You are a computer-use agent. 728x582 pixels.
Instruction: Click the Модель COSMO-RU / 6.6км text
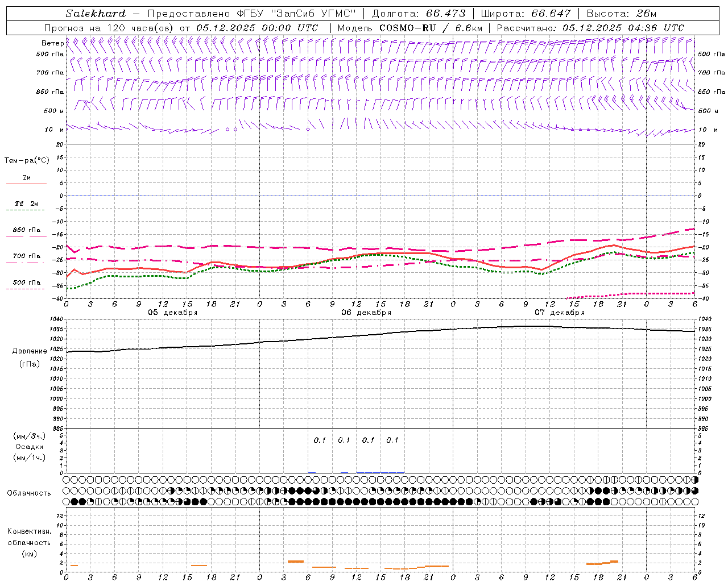409,28
